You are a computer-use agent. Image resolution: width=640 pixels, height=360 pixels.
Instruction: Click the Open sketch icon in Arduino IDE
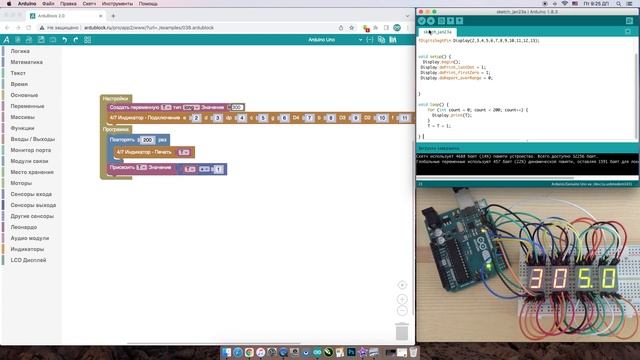[450, 20]
